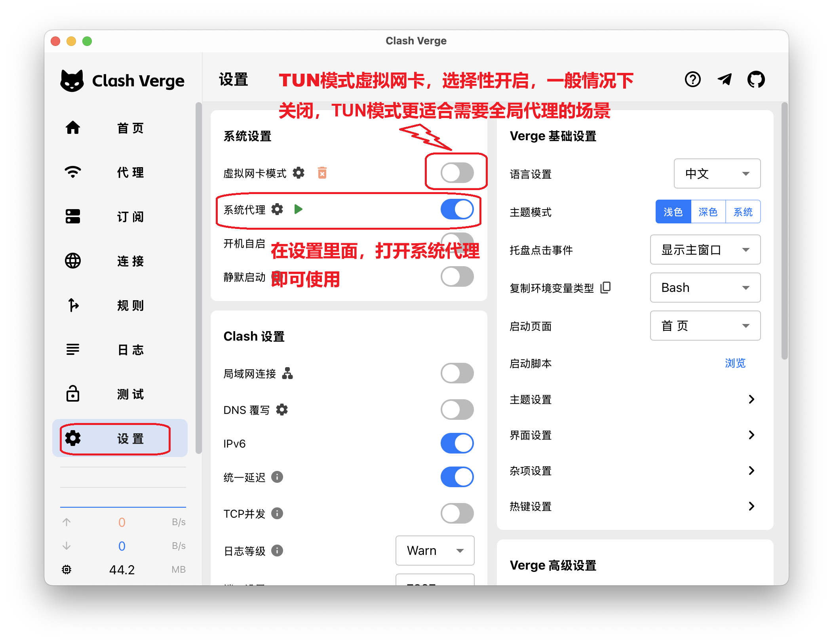Screen dimensions: 833x644
Task: Click the 浏览 browse link for startup script
Action: (x=735, y=363)
